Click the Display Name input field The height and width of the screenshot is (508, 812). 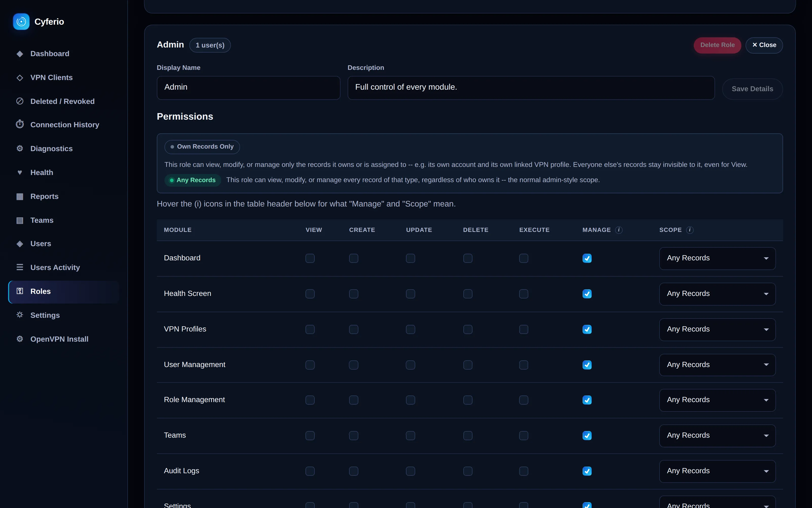pos(248,88)
